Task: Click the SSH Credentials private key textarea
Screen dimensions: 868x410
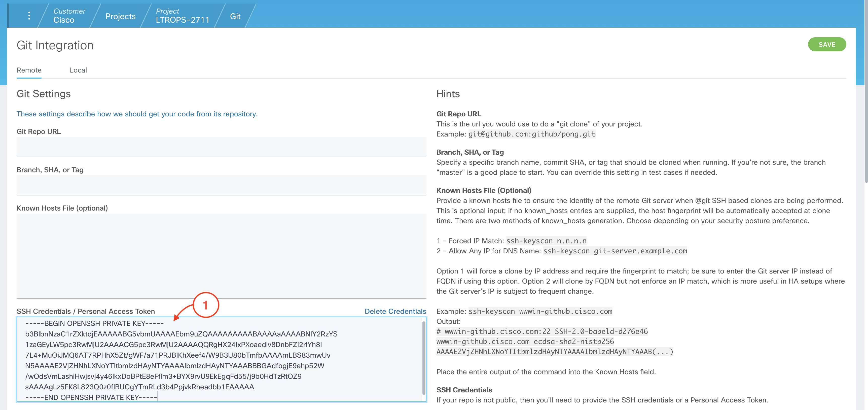Action: point(219,359)
